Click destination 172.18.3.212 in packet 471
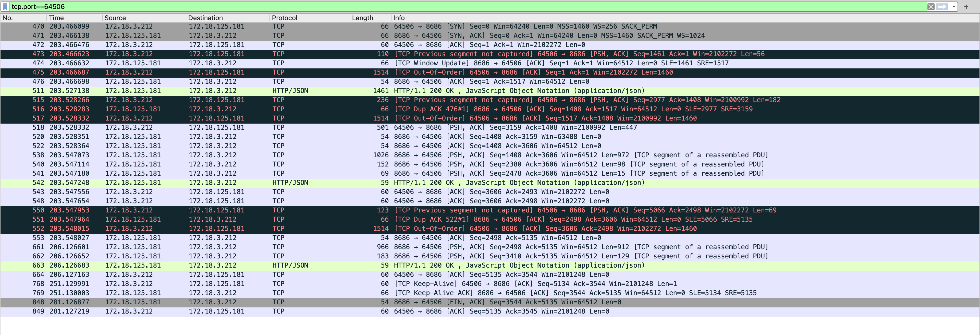Image resolution: width=980 pixels, height=335 pixels. [213, 35]
